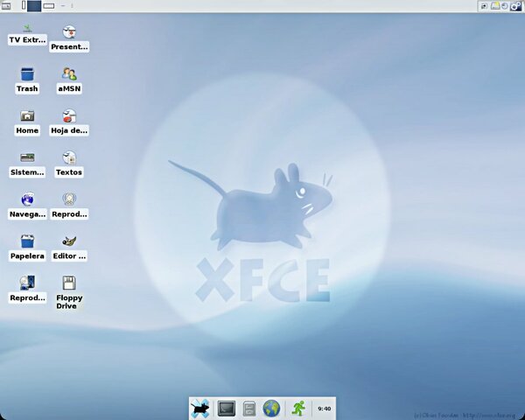The height and width of the screenshot is (420, 525).
Task: Launch the terminal emulator from the bottom panel
Action: tap(227, 409)
